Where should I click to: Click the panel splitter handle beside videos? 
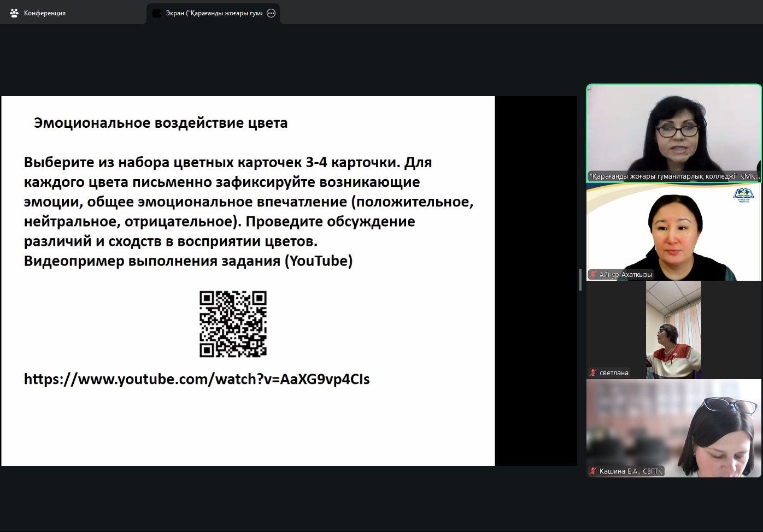(x=580, y=280)
